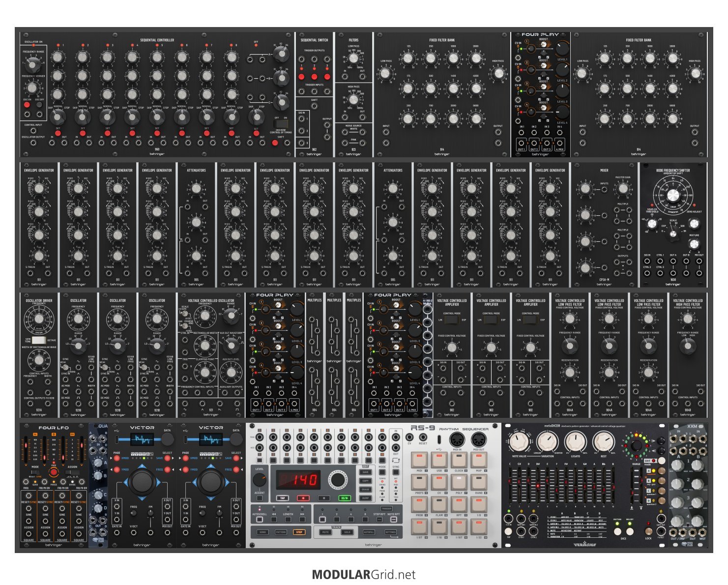The width and height of the screenshot is (728, 585).
Task: Click the FM knob on left Victor module
Action: coord(150,513)
